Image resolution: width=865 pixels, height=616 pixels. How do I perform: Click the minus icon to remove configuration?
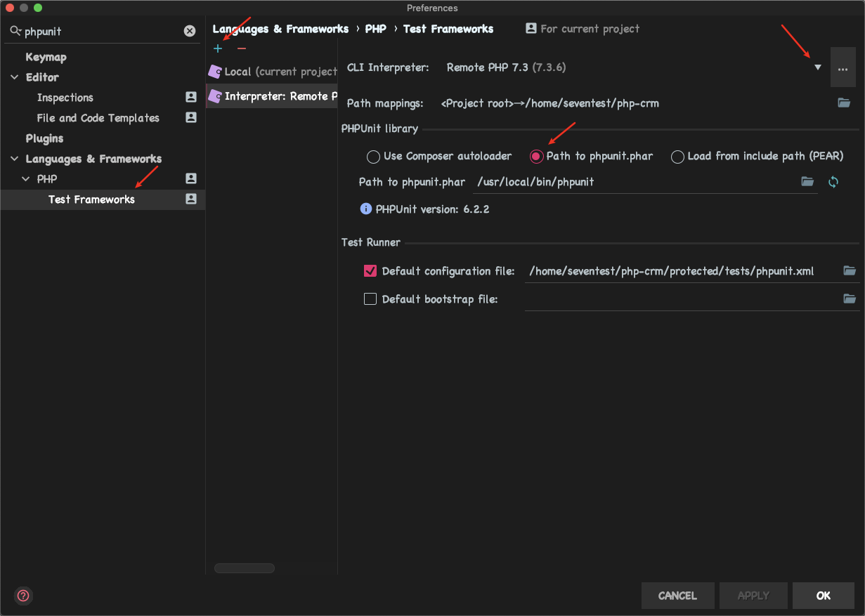pos(242,48)
